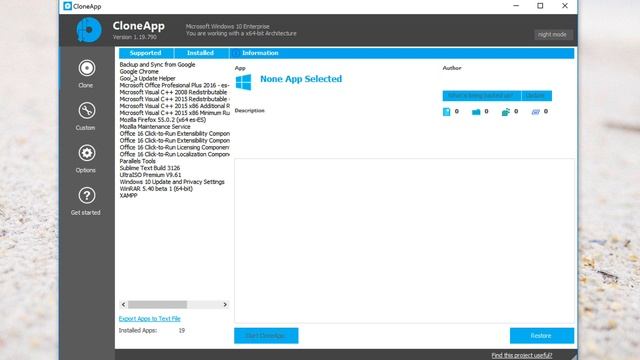Click the Installed Apps count 19
The image size is (640, 360).
click(182, 331)
